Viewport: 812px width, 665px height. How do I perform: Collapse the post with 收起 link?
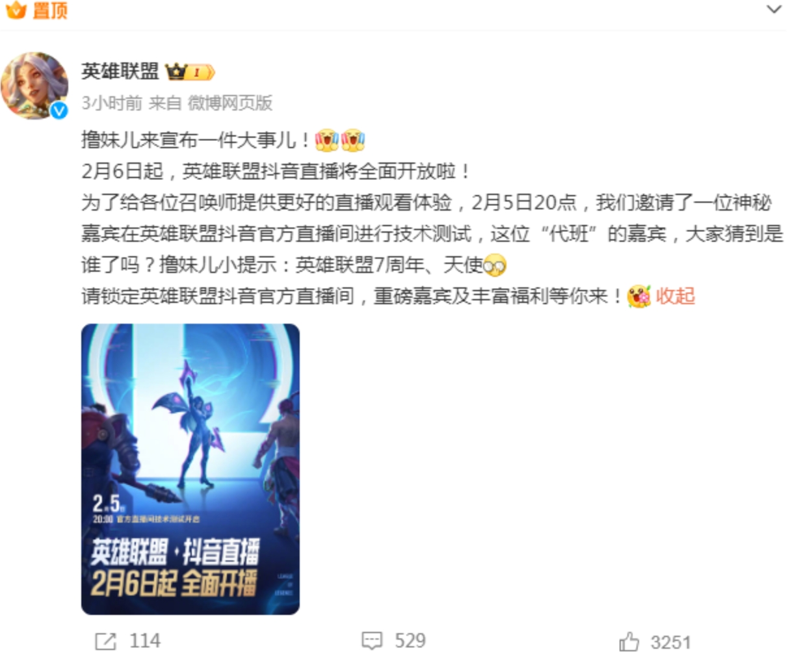675,296
